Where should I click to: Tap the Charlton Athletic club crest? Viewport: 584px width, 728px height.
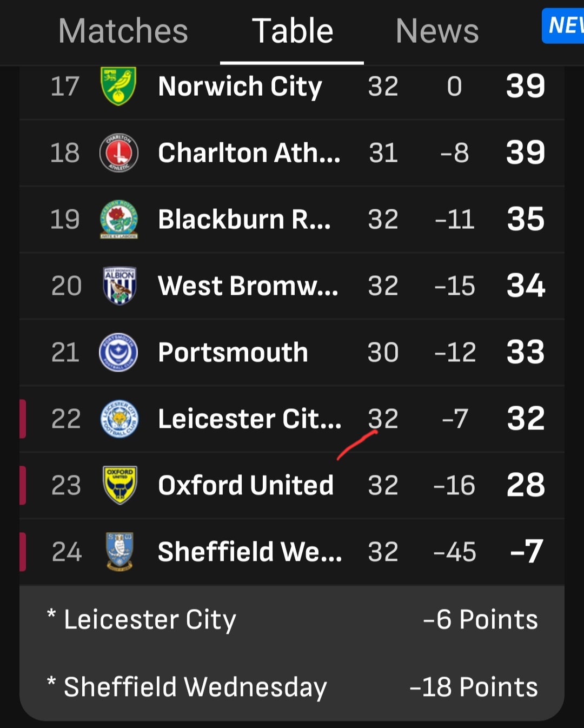(119, 153)
